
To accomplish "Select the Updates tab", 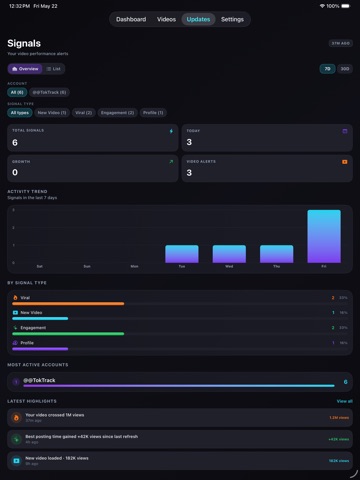I will 198,19.
